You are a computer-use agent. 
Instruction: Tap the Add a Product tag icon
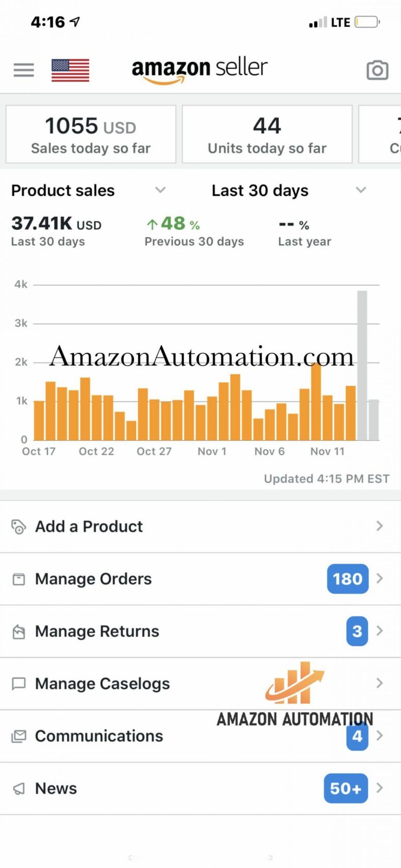click(19, 526)
